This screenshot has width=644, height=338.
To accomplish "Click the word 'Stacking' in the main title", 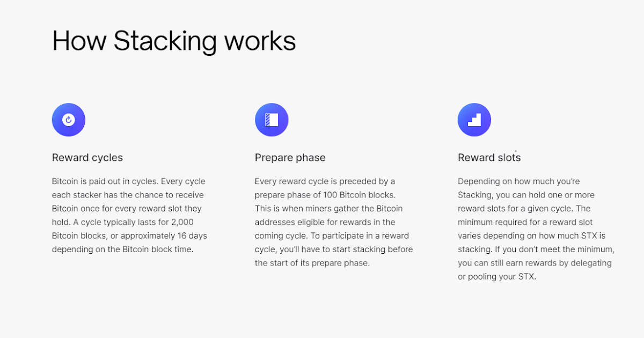I will pyautogui.click(x=165, y=42).
